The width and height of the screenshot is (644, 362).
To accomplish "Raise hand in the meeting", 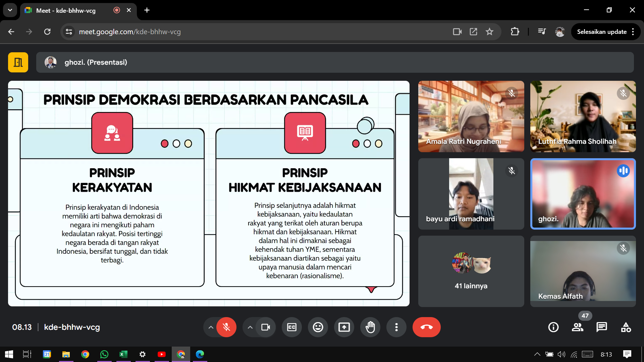I will (370, 327).
